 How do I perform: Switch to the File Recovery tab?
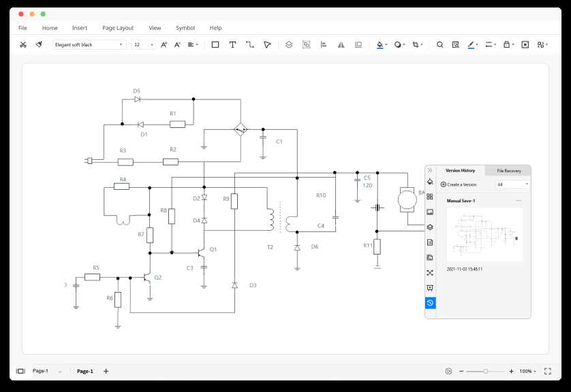coord(509,171)
